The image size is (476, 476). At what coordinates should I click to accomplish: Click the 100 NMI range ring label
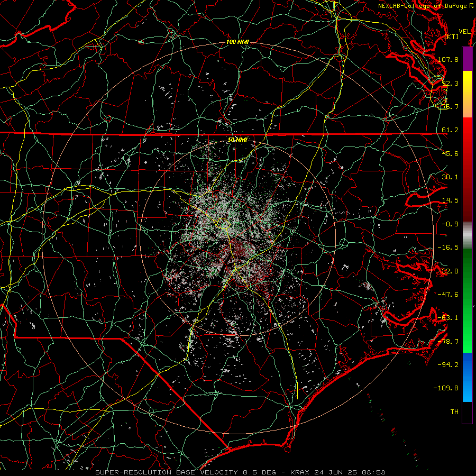237,42
